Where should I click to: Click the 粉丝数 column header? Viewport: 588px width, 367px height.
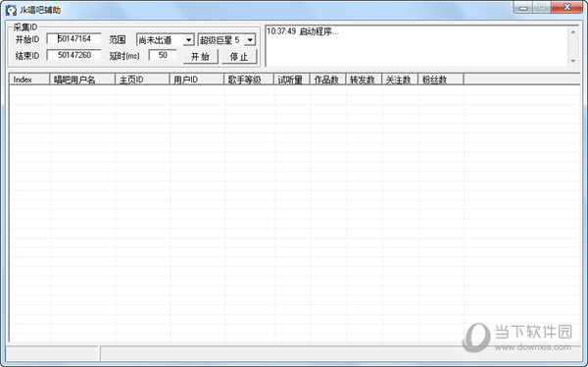point(441,79)
